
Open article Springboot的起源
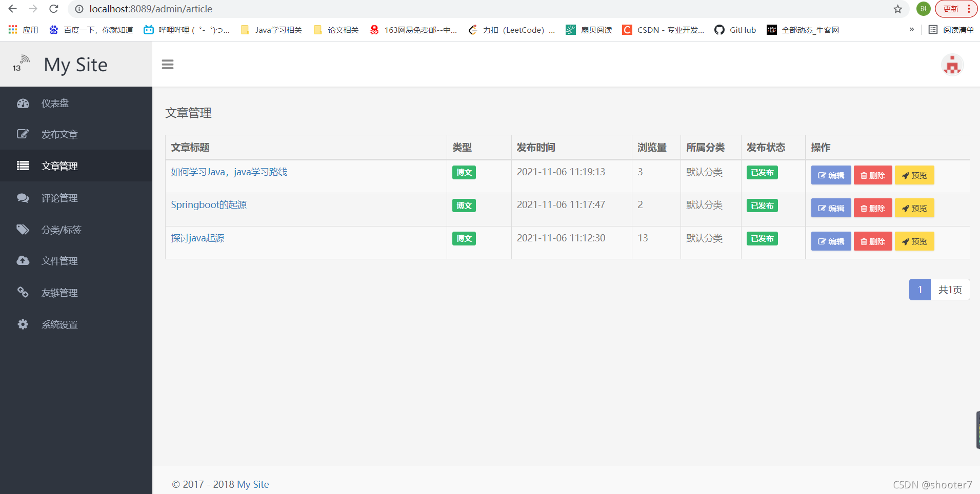[209, 204]
